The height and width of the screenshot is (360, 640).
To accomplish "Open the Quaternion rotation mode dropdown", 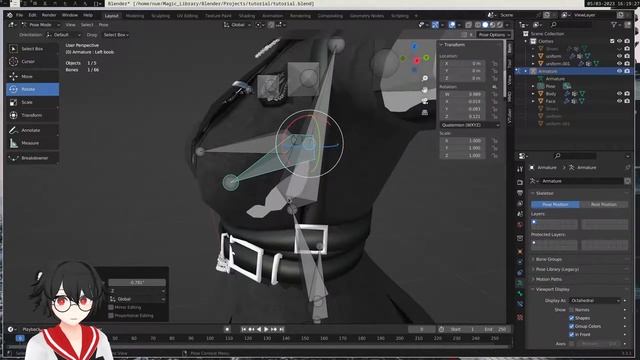I will click(470, 125).
